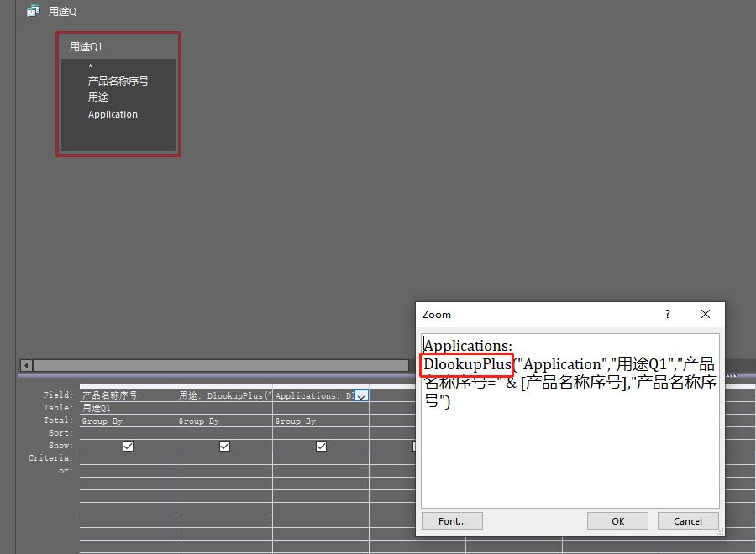Click OK in the Zoom dialog
The width and height of the screenshot is (756, 554).
(x=617, y=520)
